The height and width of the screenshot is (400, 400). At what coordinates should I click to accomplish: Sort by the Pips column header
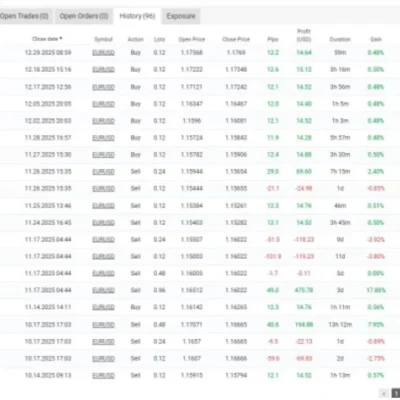tap(273, 39)
